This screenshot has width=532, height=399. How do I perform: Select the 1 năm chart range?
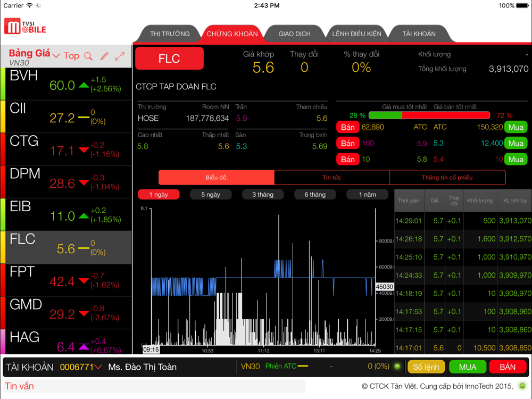point(367,194)
